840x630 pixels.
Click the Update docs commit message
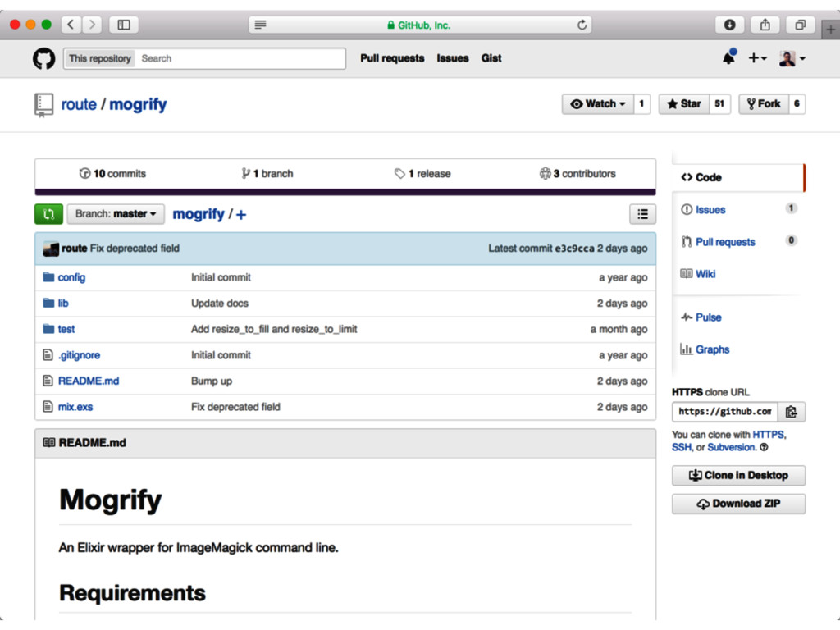pos(220,304)
